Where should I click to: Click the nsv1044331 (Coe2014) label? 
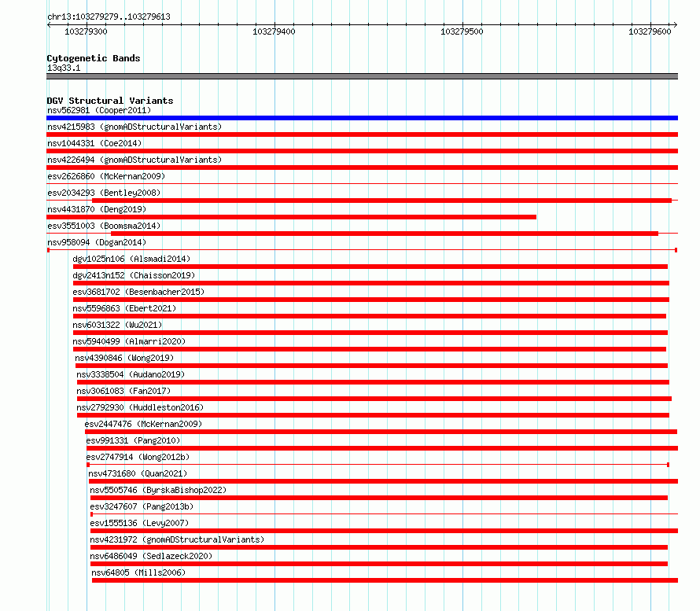pos(94,143)
